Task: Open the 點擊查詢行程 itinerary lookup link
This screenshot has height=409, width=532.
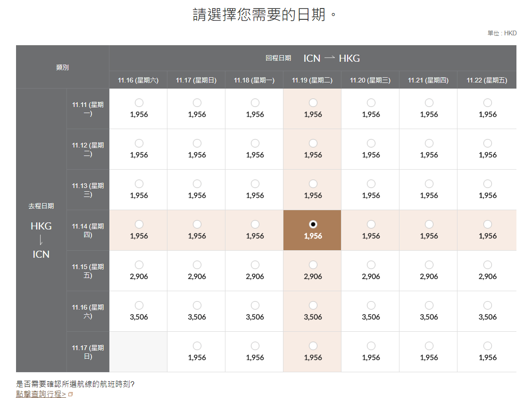Action: 41,394
